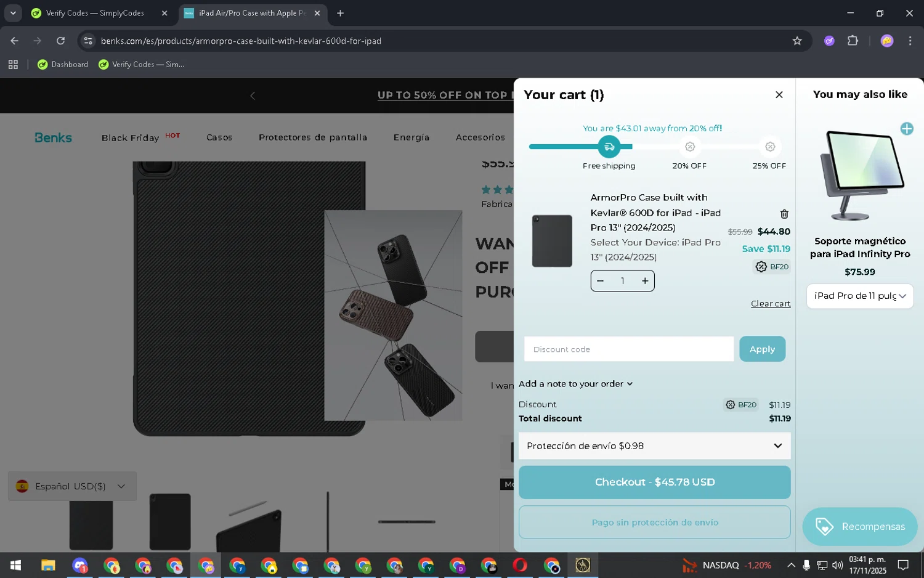
Task: Open Opera browser from taskbar
Action: point(520,565)
